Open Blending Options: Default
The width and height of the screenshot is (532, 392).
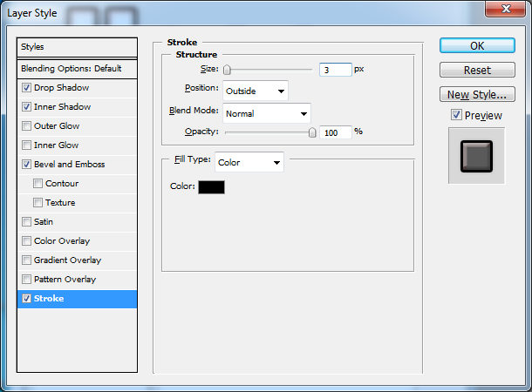(77, 69)
